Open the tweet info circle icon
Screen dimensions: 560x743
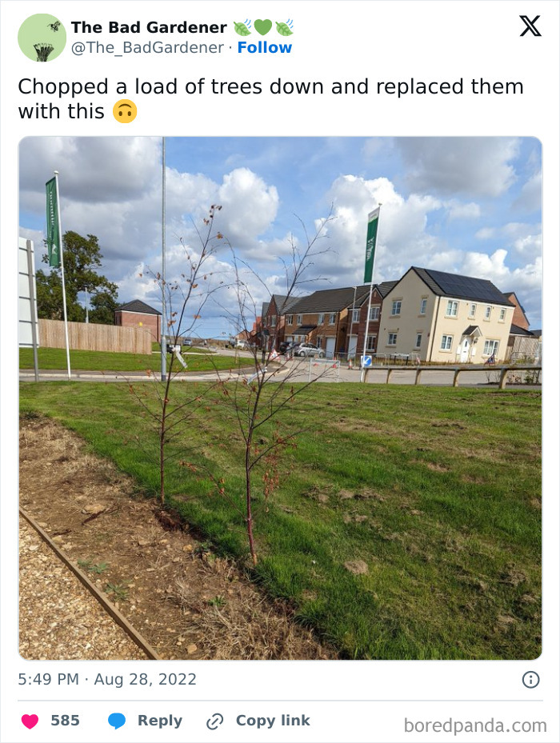point(530,680)
